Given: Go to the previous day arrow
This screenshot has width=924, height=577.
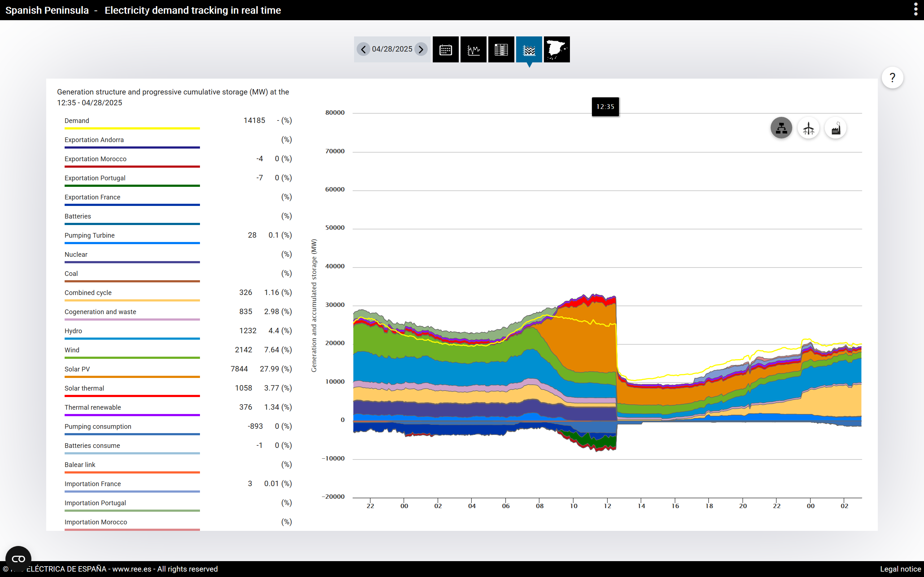Looking at the screenshot, I should [x=363, y=49].
